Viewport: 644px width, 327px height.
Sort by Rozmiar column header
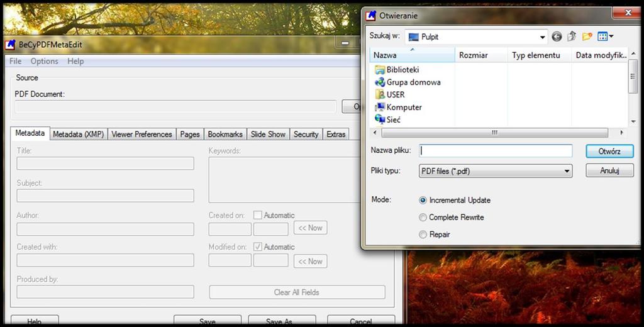pos(481,55)
